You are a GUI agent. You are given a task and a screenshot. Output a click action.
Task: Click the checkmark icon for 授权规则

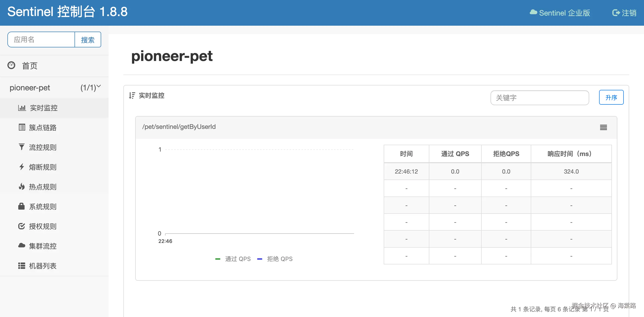(x=21, y=226)
